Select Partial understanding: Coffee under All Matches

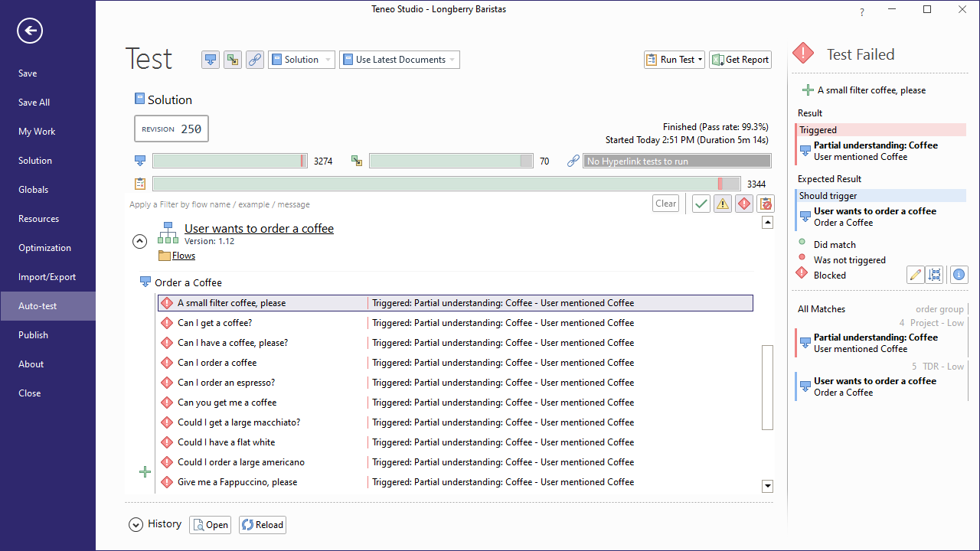[880, 343]
